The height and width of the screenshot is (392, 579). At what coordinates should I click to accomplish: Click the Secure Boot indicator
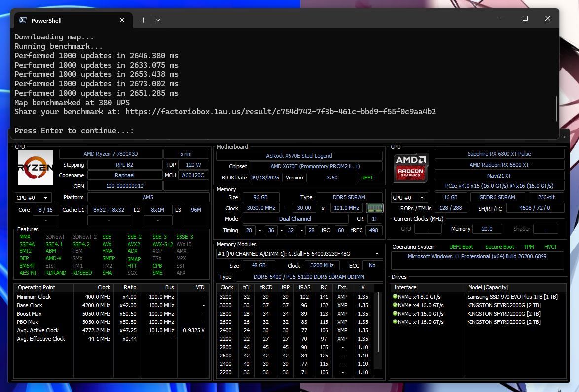click(x=500, y=247)
